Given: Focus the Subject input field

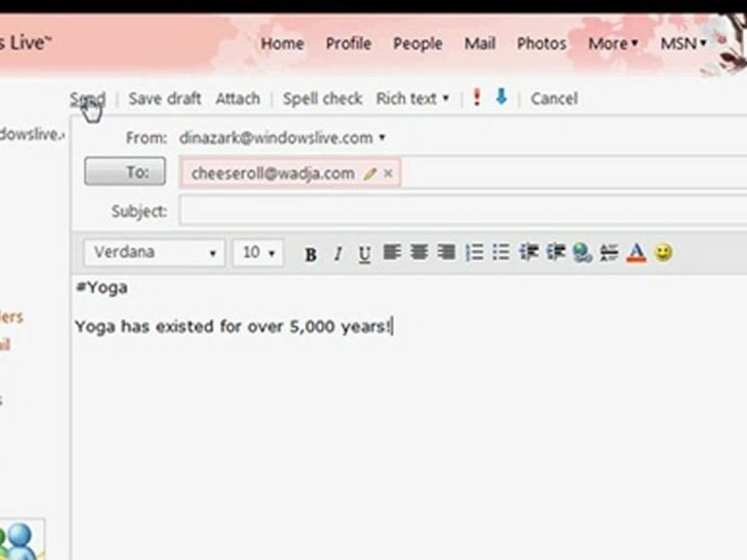Looking at the screenshot, I should click(x=463, y=211).
